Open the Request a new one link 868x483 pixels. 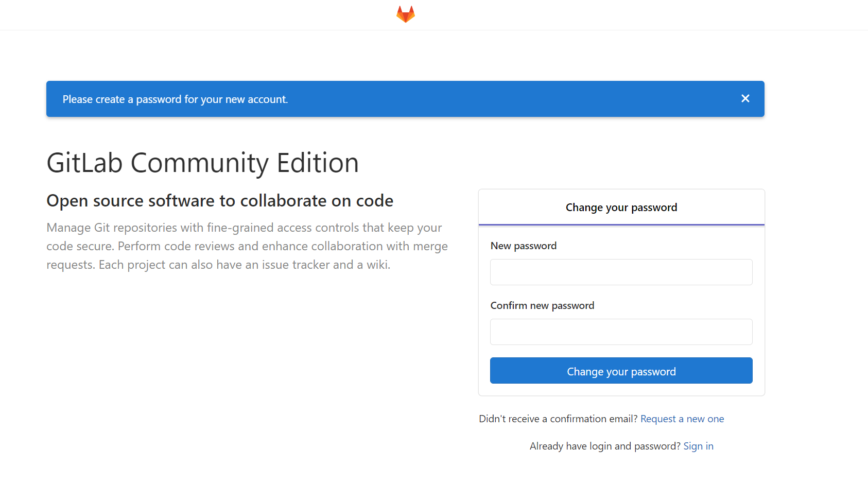[682, 419]
